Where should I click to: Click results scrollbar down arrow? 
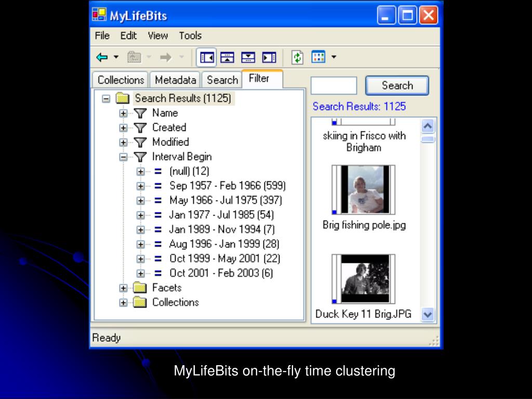point(428,314)
